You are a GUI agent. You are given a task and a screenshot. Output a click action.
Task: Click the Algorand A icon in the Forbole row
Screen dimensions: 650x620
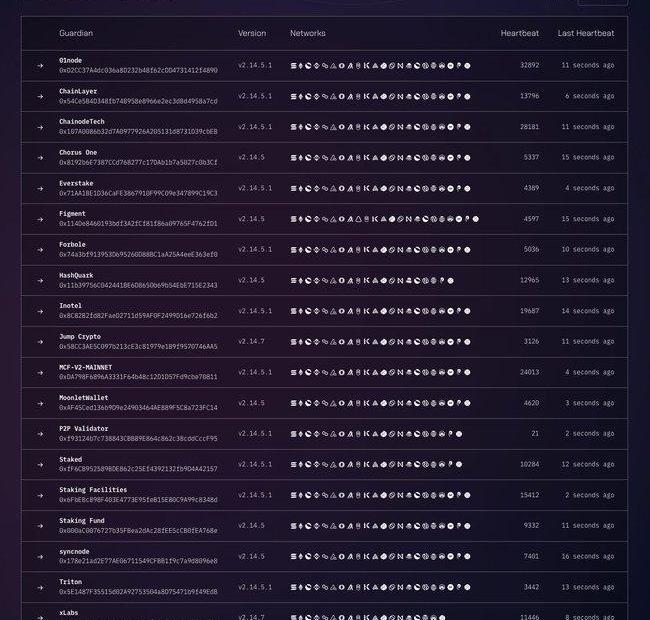click(x=351, y=250)
